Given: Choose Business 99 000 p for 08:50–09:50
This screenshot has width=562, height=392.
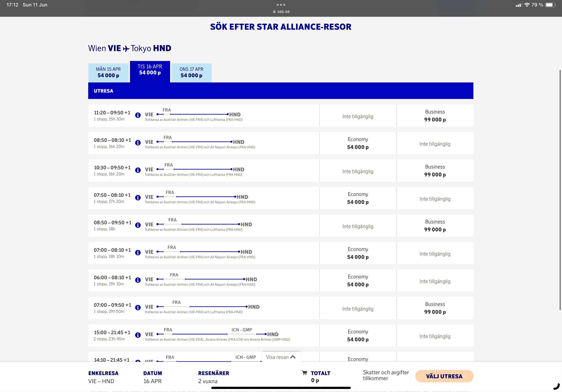Looking at the screenshot, I should pos(435,226).
